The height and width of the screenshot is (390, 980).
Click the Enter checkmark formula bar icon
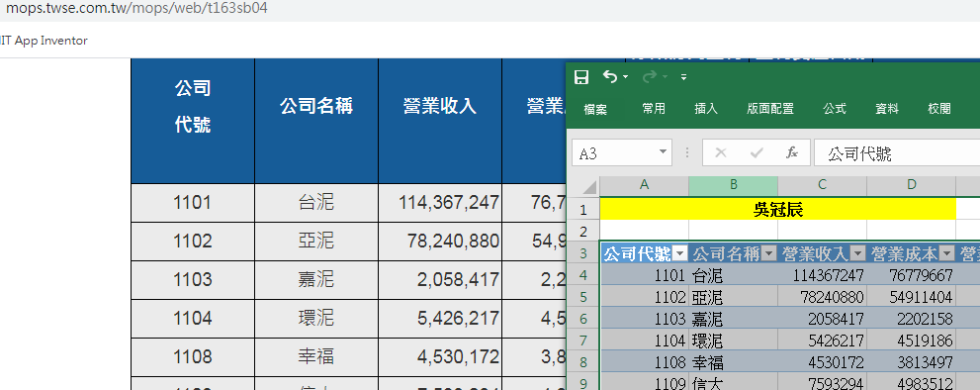757,152
